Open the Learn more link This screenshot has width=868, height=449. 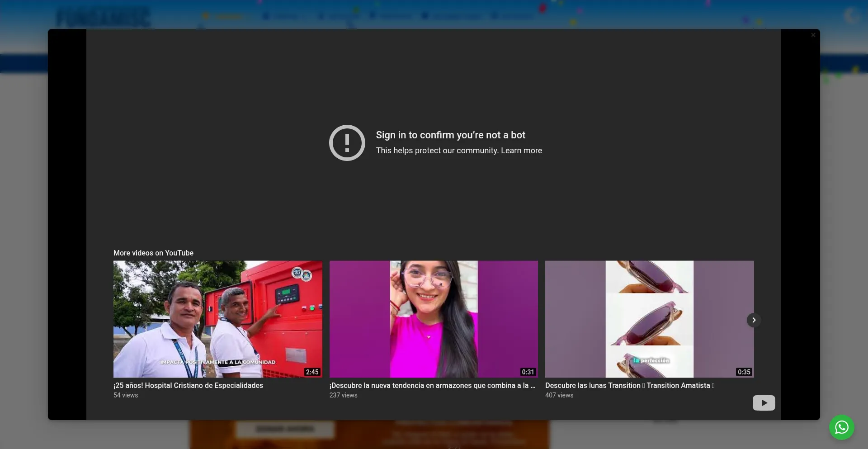[521, 151]
